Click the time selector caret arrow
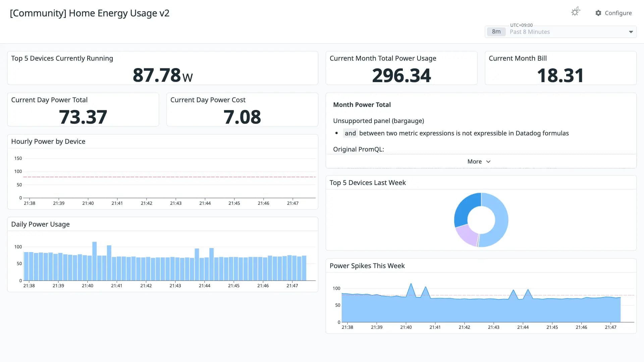This screenshot has width=644, height=362. click(631, 32)
